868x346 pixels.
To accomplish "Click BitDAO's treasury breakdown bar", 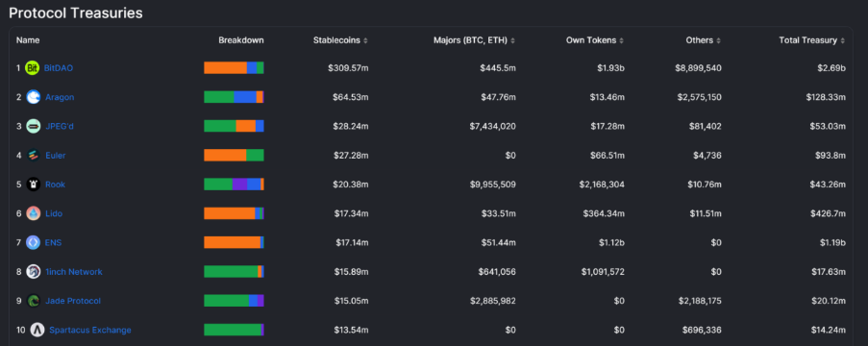I will point(234,68).
